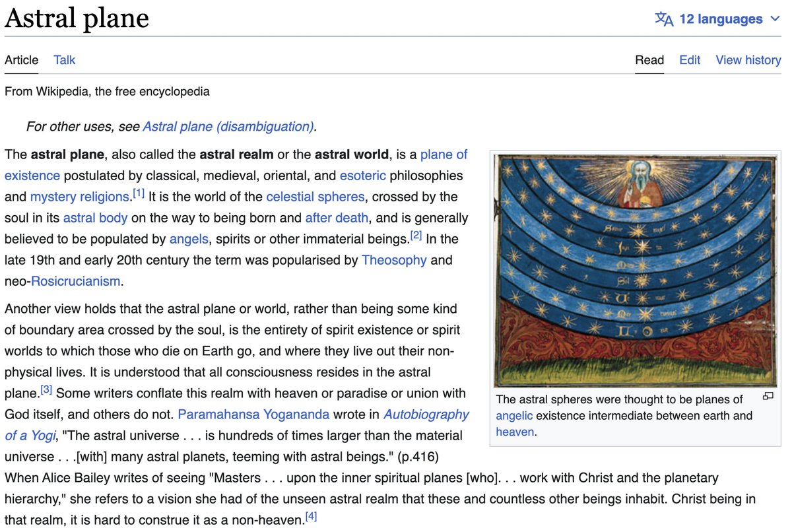Click the translate languages icon
This screenshot has height=532, width=792.
click(x=664, y=19)
